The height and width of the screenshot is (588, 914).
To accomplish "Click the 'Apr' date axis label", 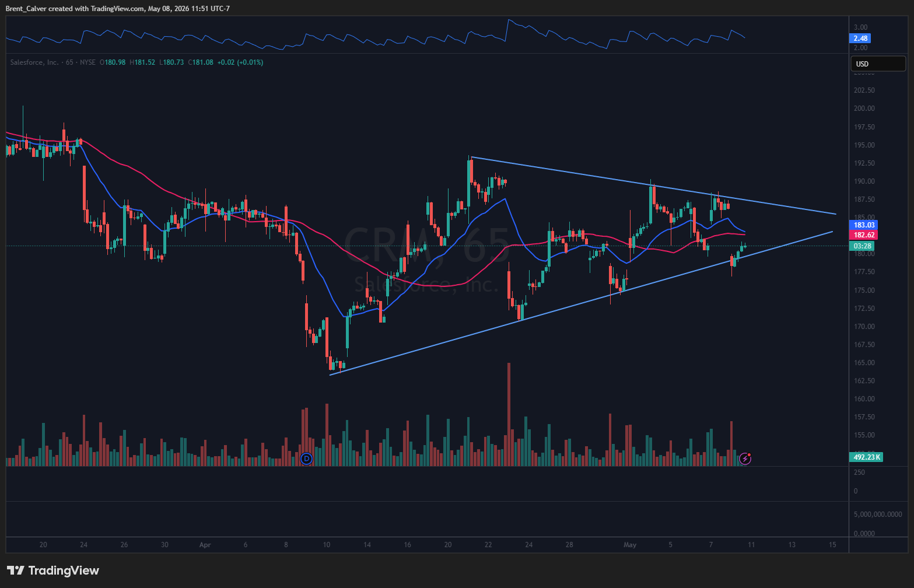I will point(205,545).
